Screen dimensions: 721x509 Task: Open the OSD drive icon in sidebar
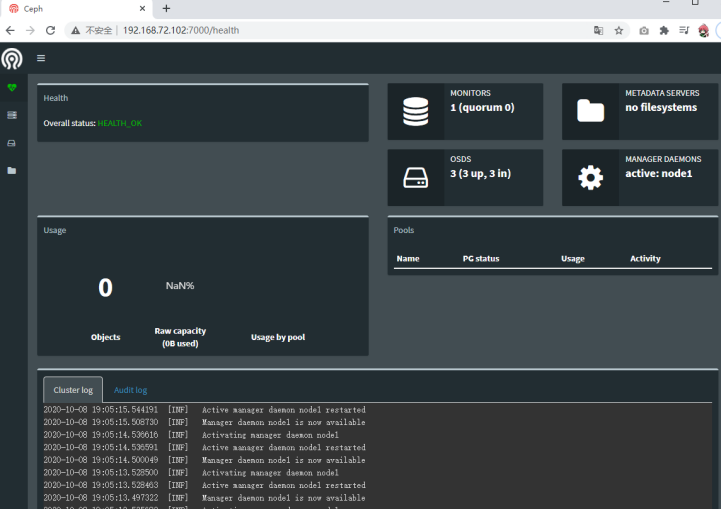(12, 143)
